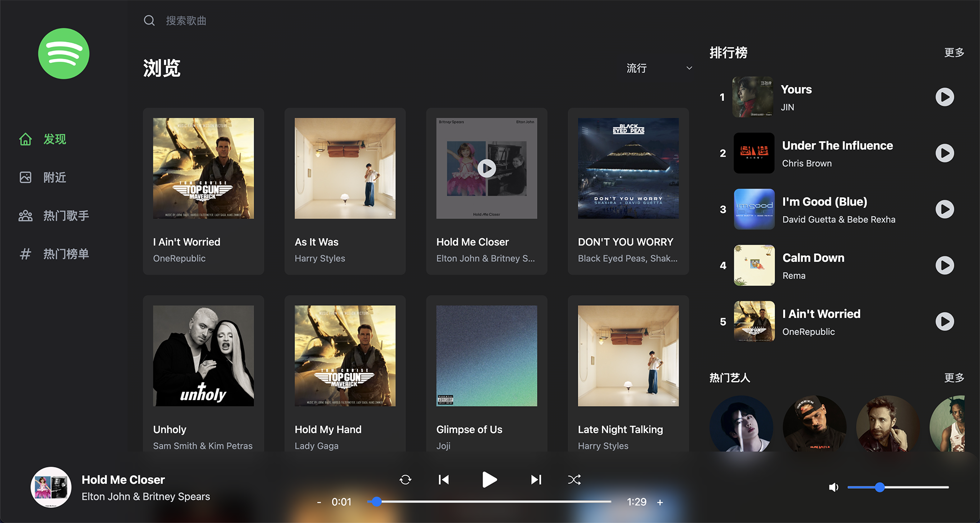
Task: Open the first popular artist avatar
Action: [x=741, y=424]
